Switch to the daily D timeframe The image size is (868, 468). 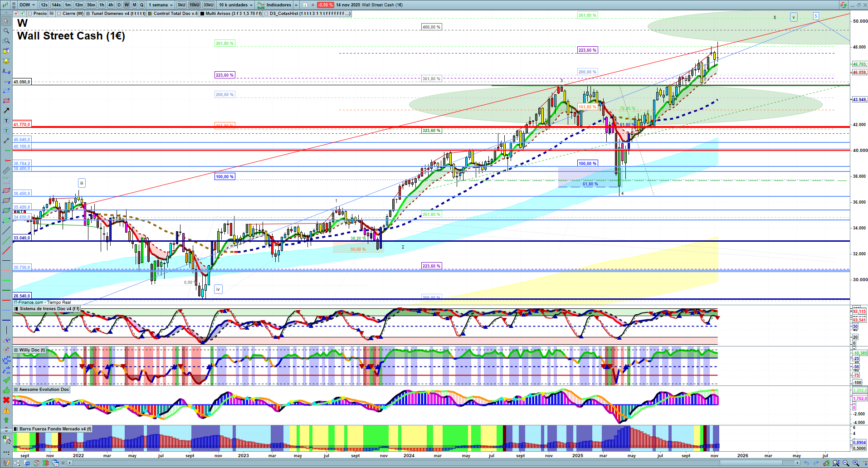pos(119,5)
